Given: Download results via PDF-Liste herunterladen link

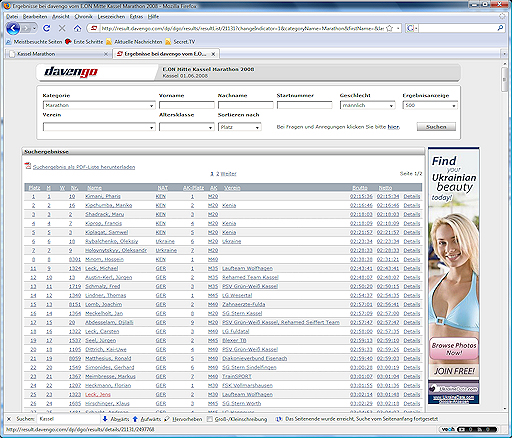Looking at the screenshot, I should [x=84, y=167].
